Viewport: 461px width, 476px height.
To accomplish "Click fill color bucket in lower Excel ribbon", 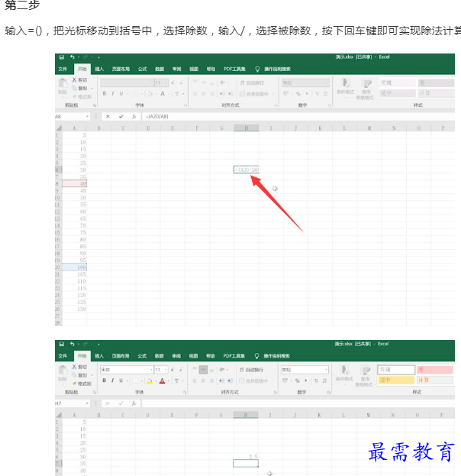I will tap(150, 380).
